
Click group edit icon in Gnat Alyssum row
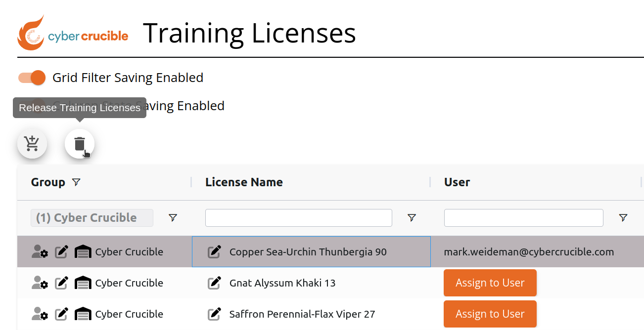coord(61,283)
